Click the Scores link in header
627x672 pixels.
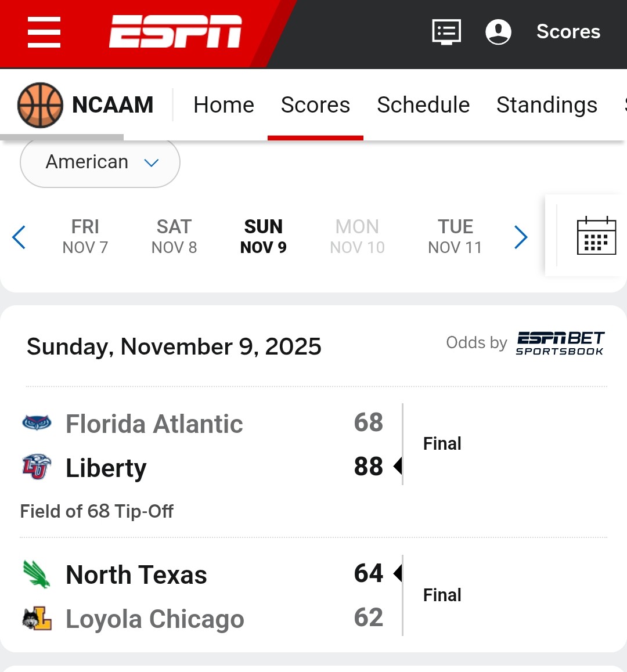pos(568,32)
